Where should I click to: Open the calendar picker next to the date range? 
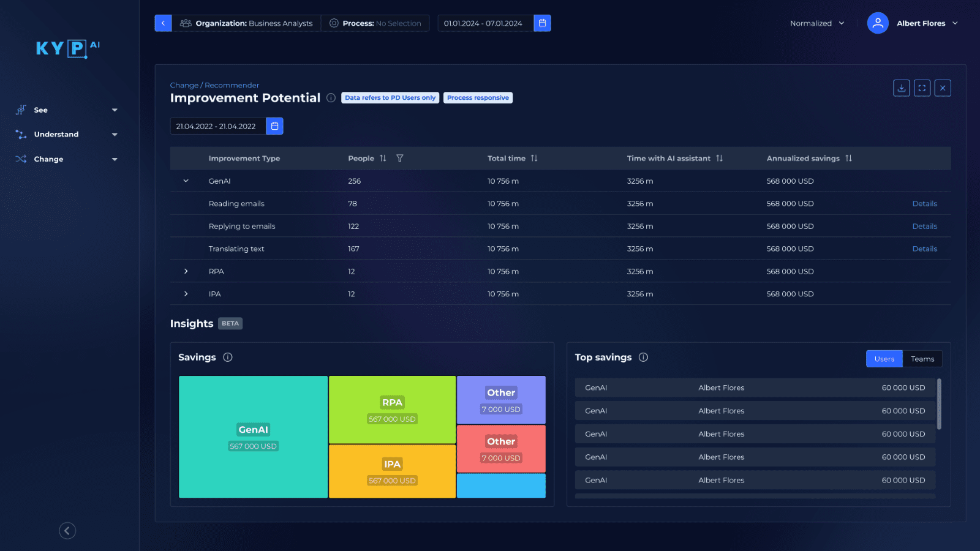click(274, 126)
